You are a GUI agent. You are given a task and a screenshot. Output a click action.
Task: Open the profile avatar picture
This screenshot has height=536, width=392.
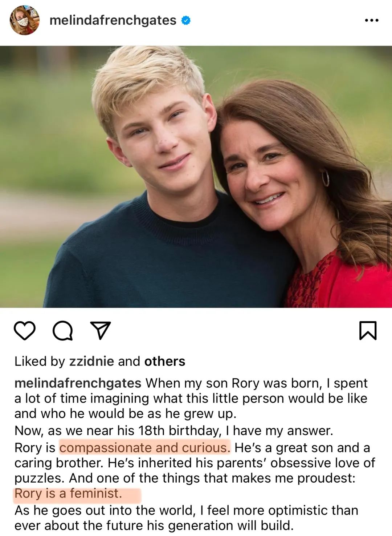click(x=24, y=20)
